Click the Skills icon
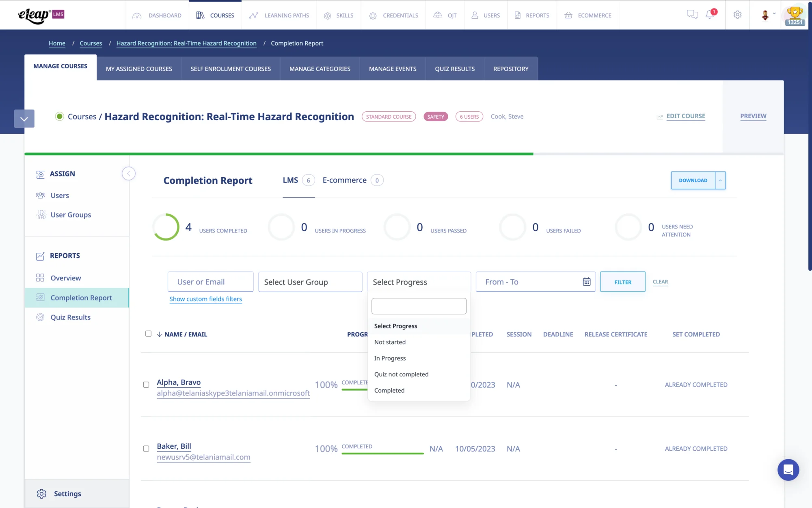This screenshot has width=812, height=508. coord(328,15)
